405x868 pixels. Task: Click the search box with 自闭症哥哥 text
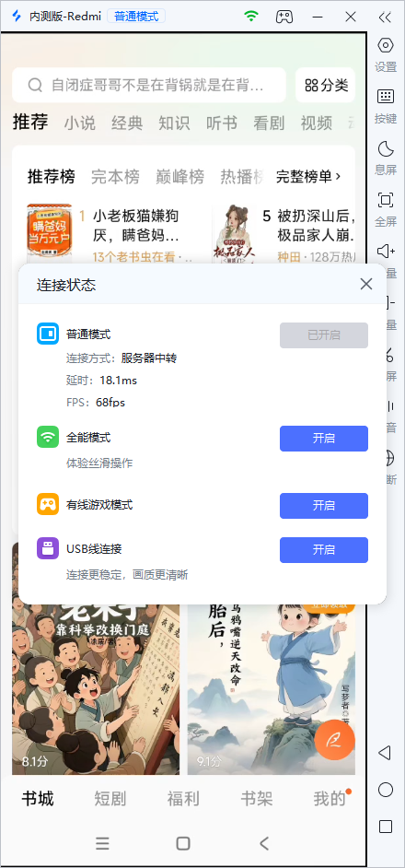149,86
